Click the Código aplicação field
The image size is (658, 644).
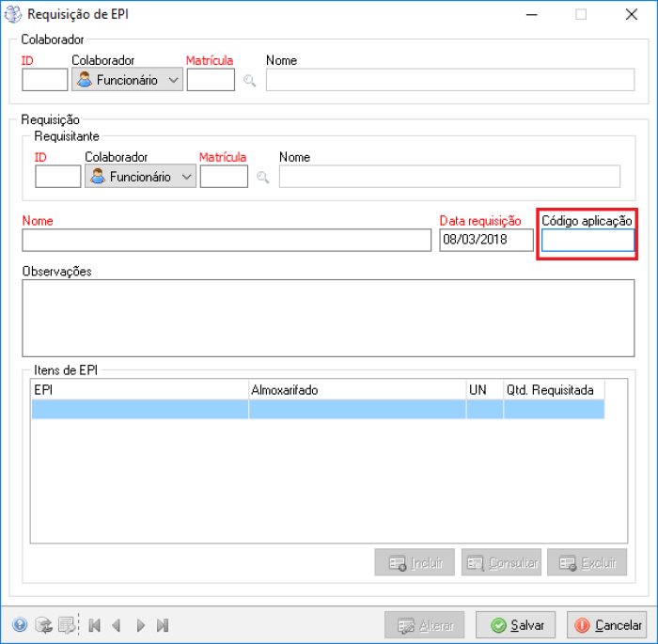(587, 241)
